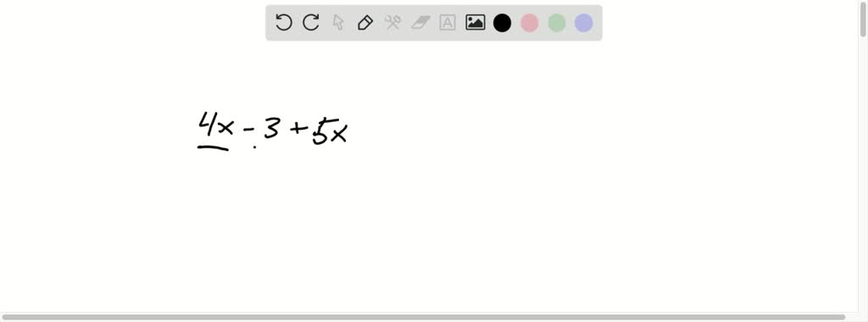868x322 pixels.
Task: Click the vertical scrollbar thumb
Action: pyautogui.click(x=862, y=19)
